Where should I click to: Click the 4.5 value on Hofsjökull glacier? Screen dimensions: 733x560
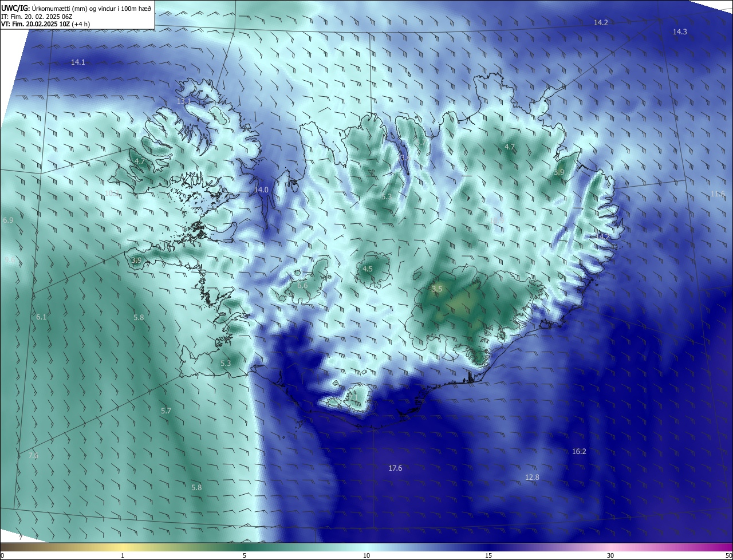click(368, 269)
